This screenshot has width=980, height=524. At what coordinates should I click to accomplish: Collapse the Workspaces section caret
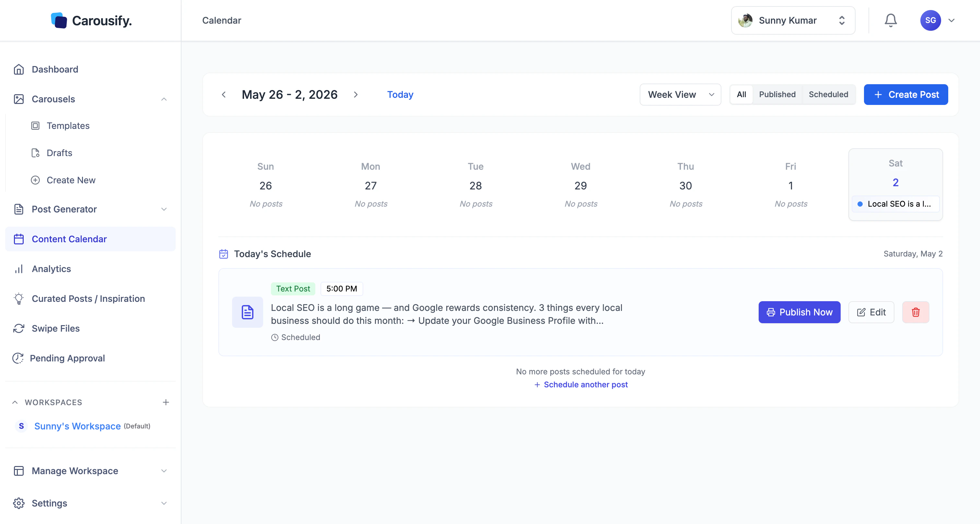coord(15,402)
